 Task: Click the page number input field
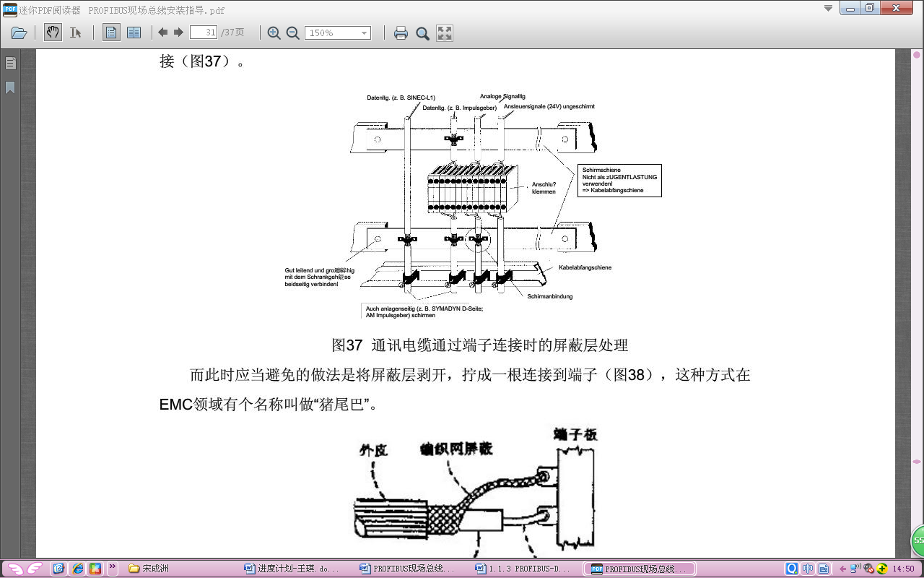[x=203, y=33]
